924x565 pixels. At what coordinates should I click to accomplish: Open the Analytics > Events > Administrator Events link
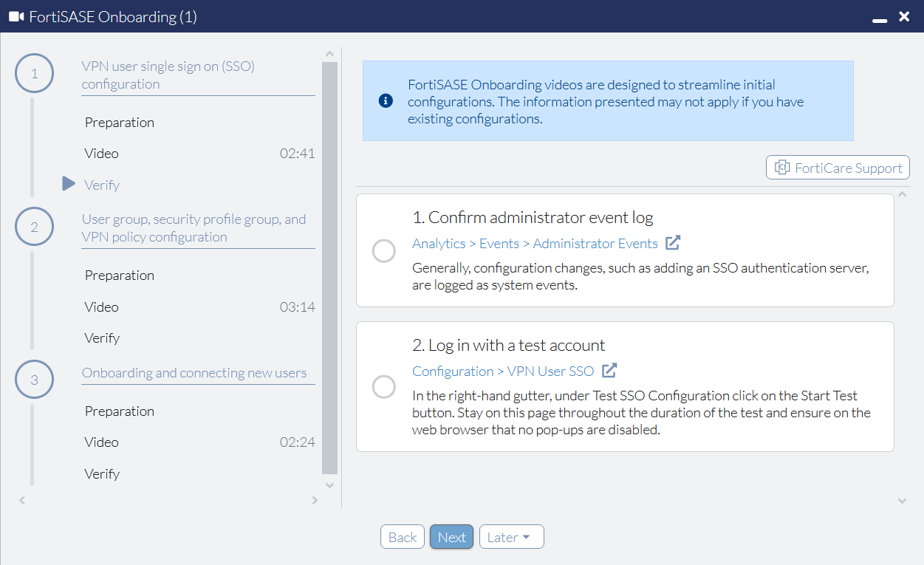click(535, 244)
